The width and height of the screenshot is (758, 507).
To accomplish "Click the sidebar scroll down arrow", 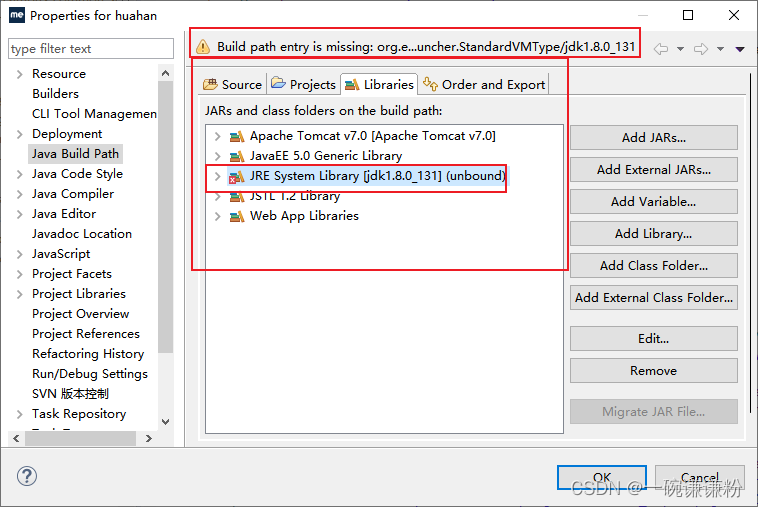I will (165, 421).
